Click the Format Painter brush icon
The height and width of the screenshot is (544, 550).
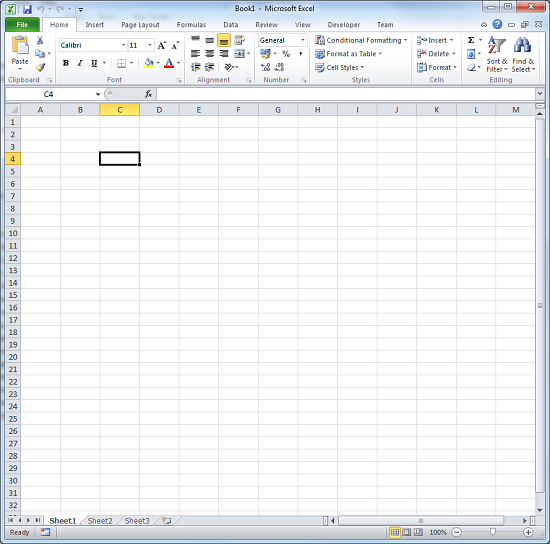pos(40,67)
